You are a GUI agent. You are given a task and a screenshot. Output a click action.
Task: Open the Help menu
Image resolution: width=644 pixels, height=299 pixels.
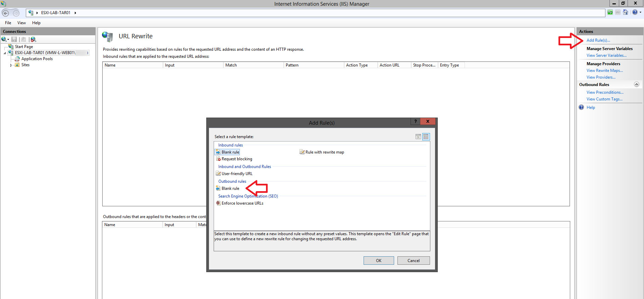(x=36, y=23)
